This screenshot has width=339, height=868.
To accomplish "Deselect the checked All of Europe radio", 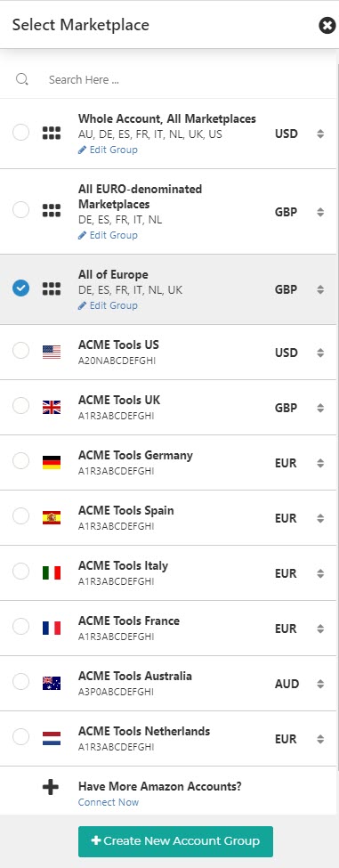I will pyautogui.click(x=20, y=288).
